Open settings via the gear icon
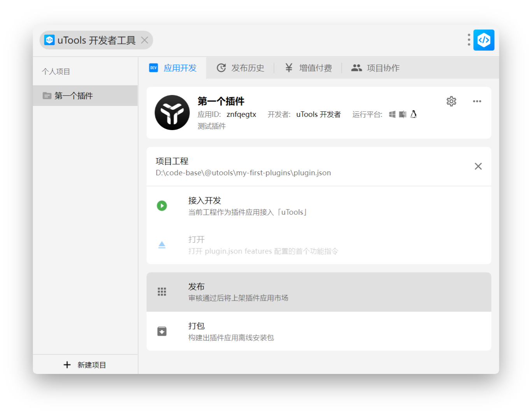Viewport: 532px width, 416px height. 451,101
